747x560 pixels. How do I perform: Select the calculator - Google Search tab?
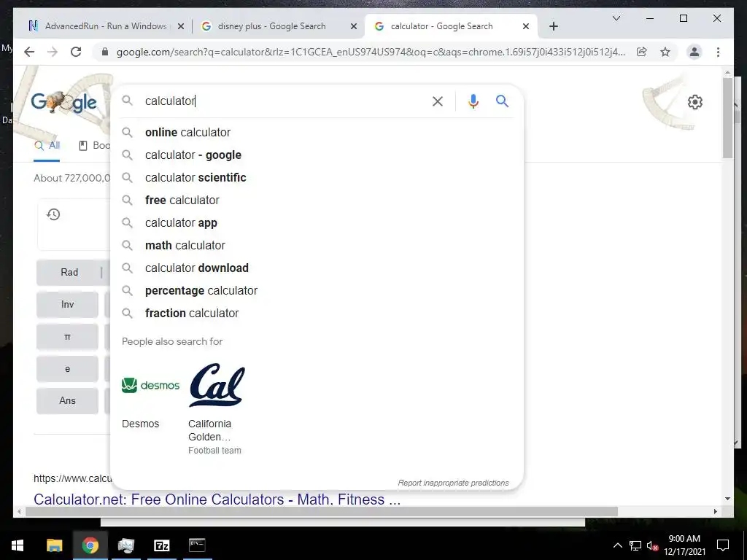click(x=451, y=26)
